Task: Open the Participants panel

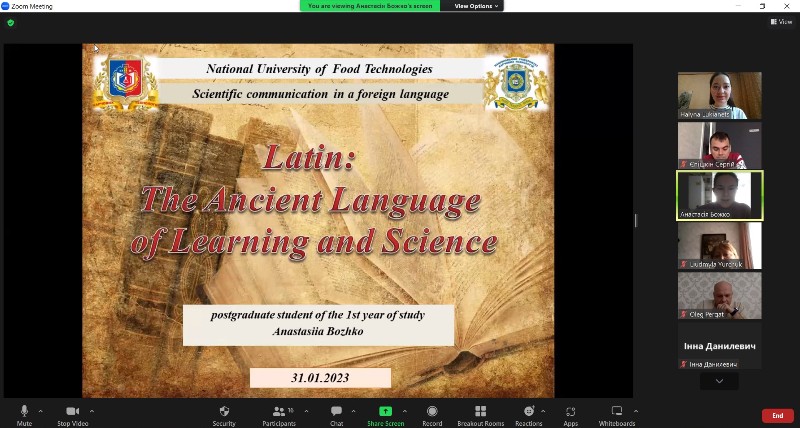Action: point(280,413)
